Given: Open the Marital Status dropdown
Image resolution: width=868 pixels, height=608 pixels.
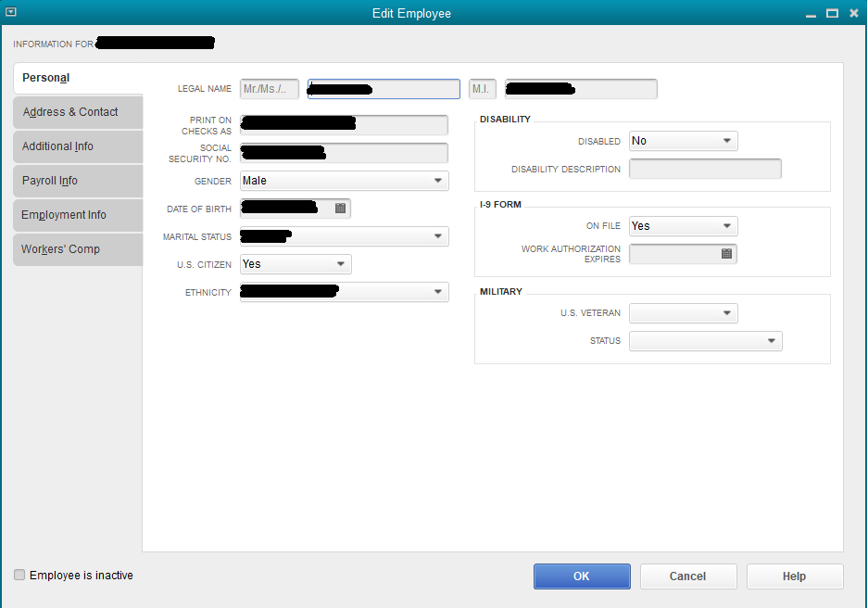Looking at the screenshot, I should (x=436, y=236).
